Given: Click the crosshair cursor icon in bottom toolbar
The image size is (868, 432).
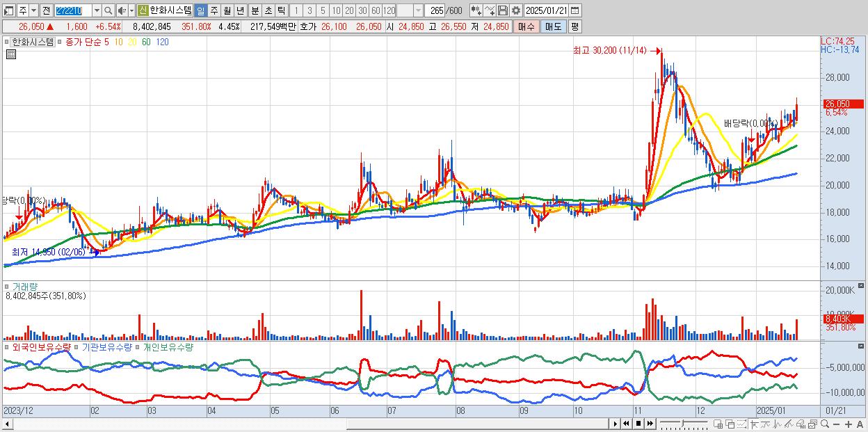Looking at the screenshot, I should click(754, 424).
